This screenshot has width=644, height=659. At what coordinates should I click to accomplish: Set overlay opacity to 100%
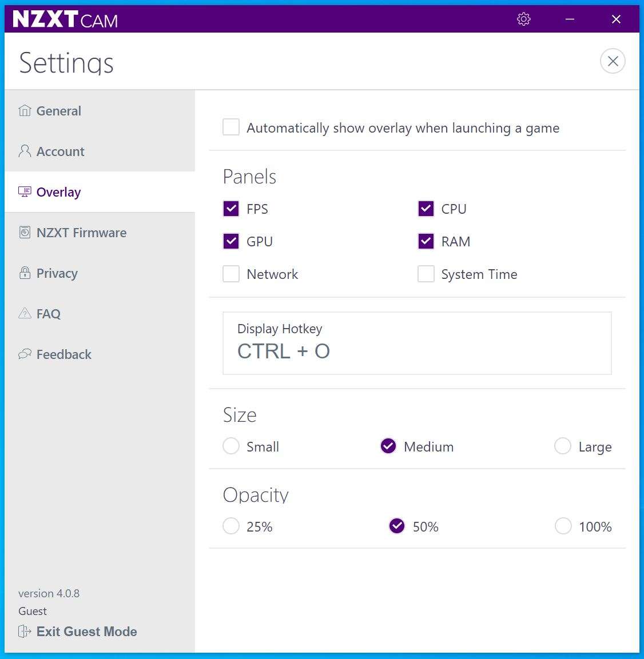[563, 526]
